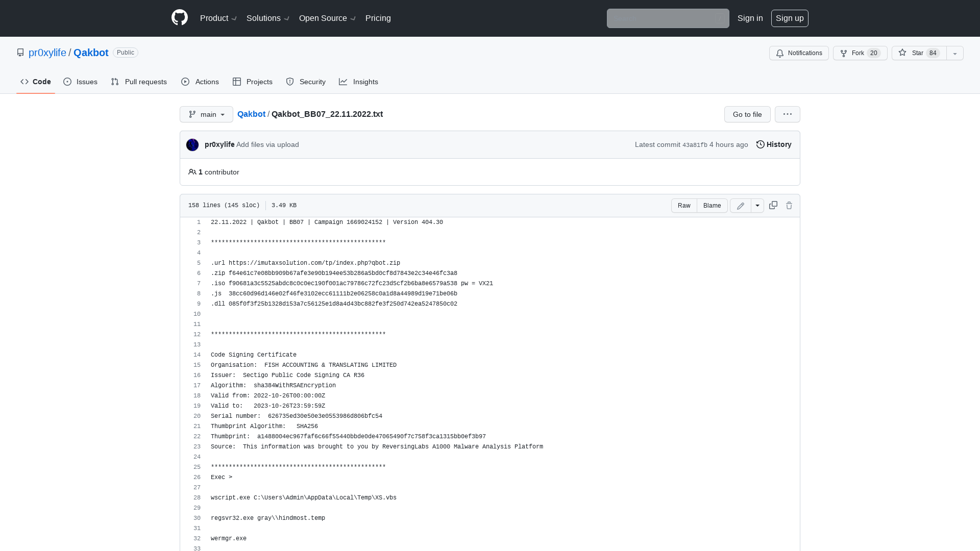
Task: Open the edit options dropdown arrow
Action: tap(757, 205)
